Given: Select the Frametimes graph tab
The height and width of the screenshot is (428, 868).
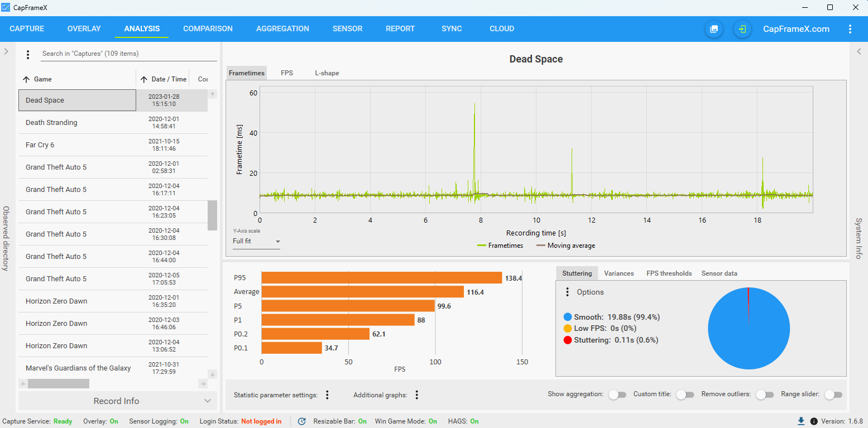Looking at the screenshot, I should (246, 73).
